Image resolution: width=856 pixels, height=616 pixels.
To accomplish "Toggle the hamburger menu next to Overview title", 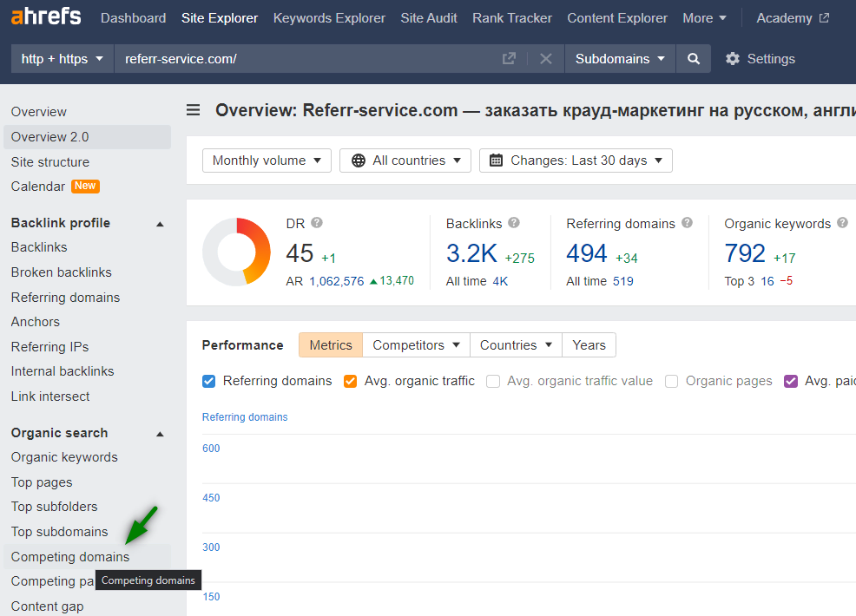I will 194,110.
